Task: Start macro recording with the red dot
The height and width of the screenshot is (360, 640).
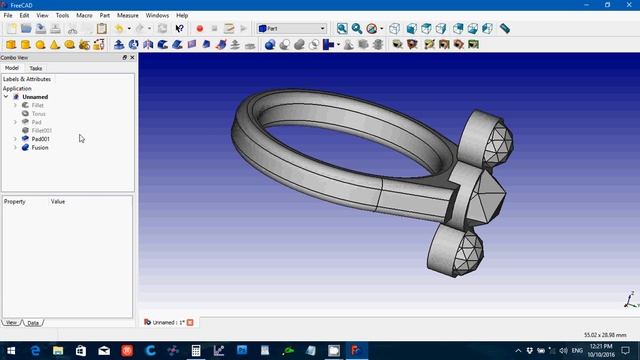Action: (200, 29)
